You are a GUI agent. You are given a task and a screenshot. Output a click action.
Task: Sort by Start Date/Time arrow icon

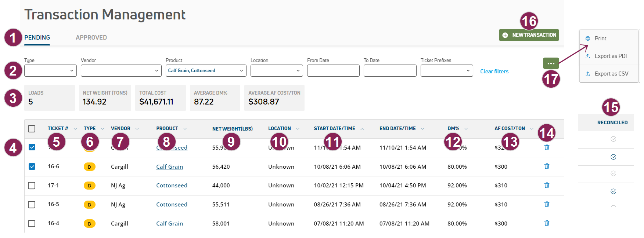[x=362, y=129]
